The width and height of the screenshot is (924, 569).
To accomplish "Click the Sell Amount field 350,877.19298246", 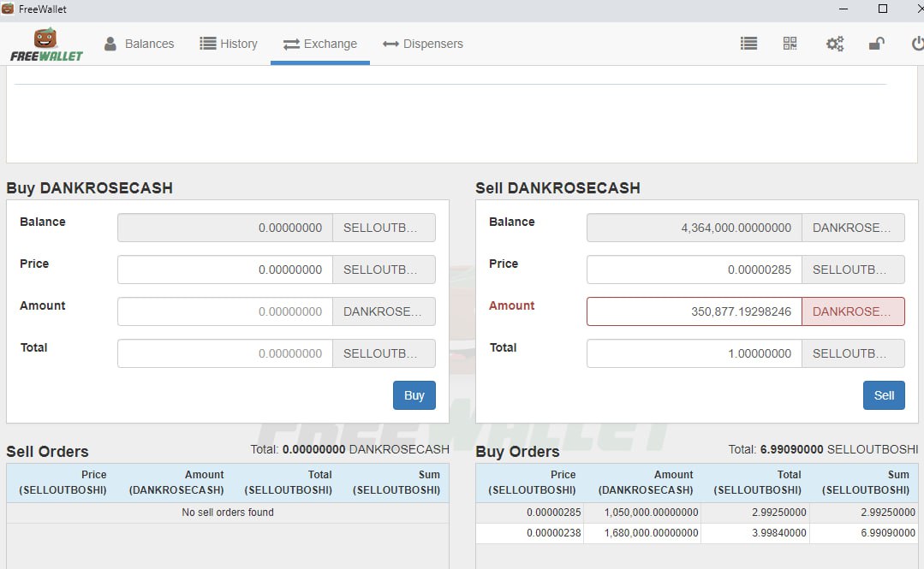I will (x=694, y=311).
